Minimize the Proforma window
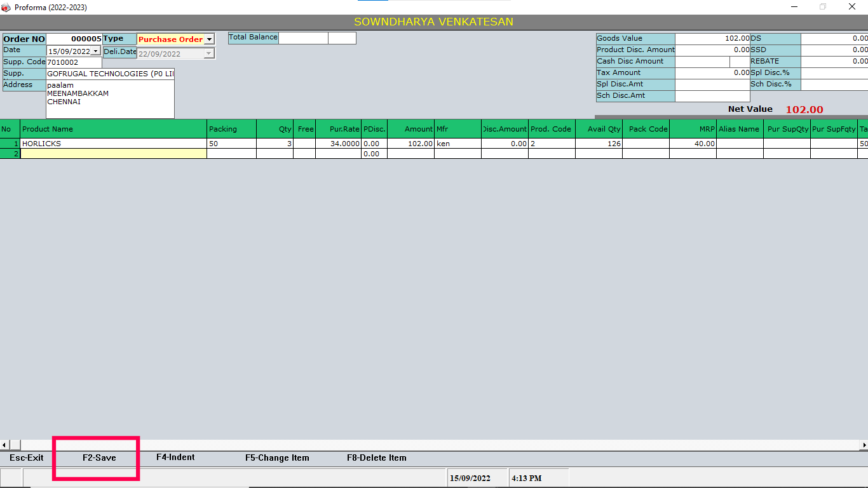This screenshot has width=868, height=488. click(x=794, y=7)
